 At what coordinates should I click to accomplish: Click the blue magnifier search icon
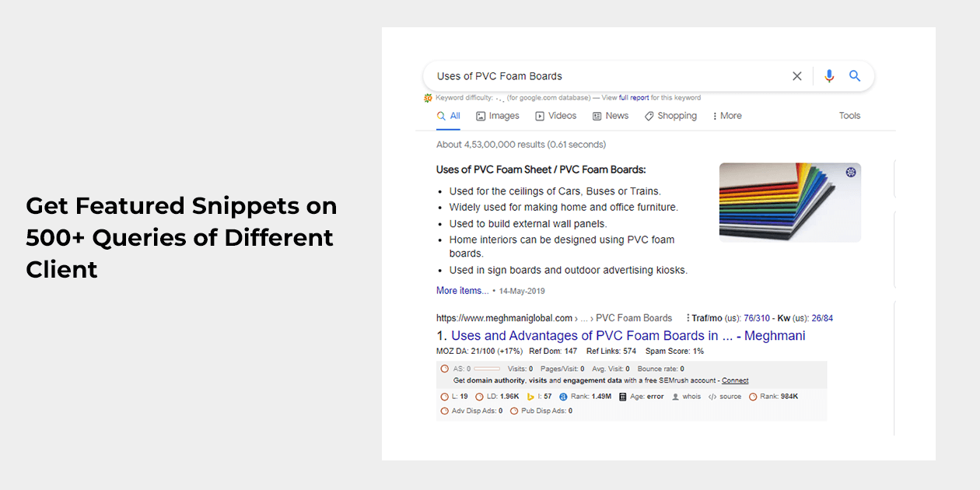855,76
